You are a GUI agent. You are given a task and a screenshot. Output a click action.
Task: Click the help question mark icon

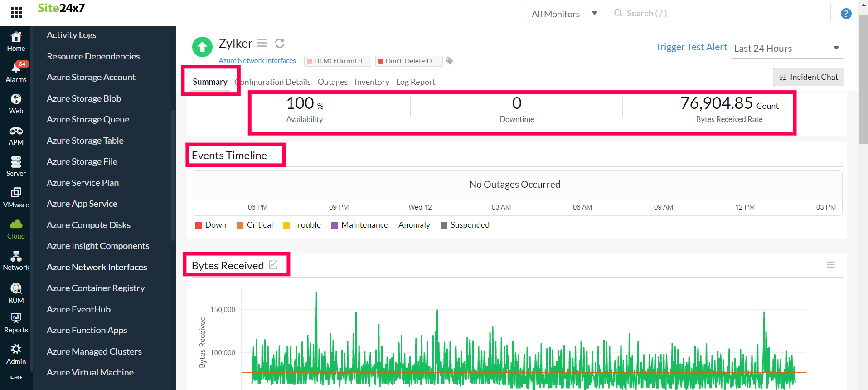(846, 14)
